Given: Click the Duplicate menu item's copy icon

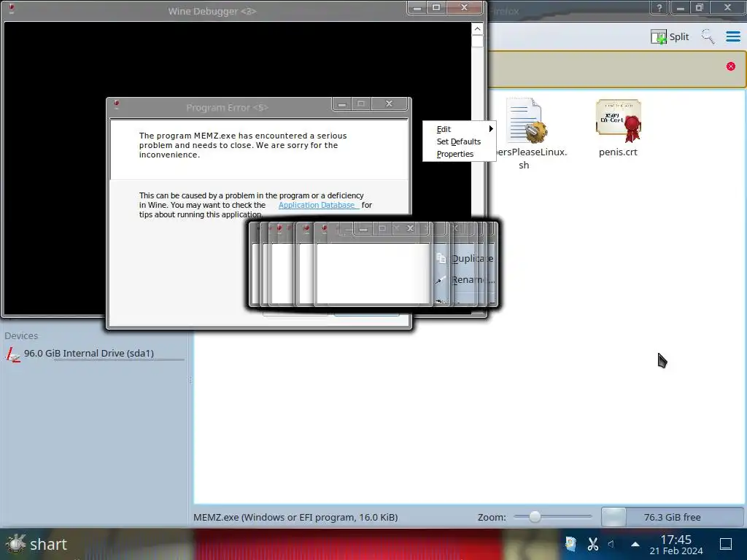Looking at the screenshot, I should [441, 258].
